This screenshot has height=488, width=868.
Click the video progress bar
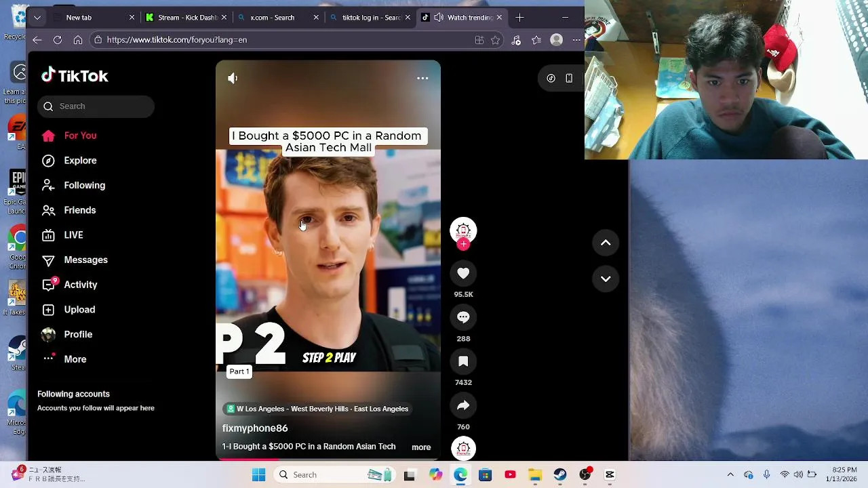(x=328, y=459)
